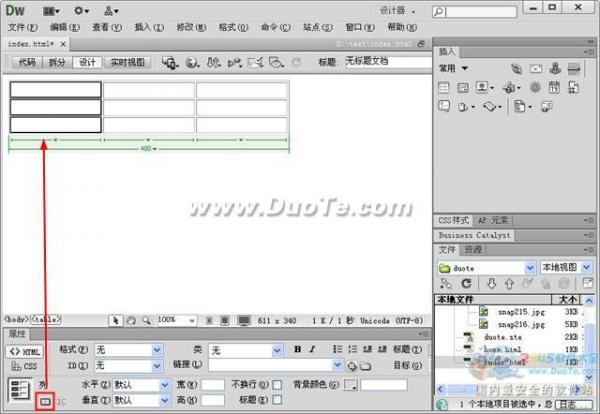
Task: Select the Hand tool in status bar
Action: tap(131, 320)
